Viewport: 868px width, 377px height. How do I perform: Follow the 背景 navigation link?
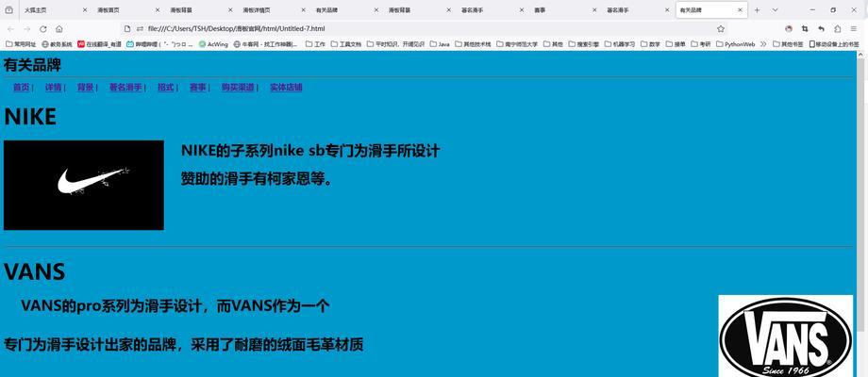(85, 88)
